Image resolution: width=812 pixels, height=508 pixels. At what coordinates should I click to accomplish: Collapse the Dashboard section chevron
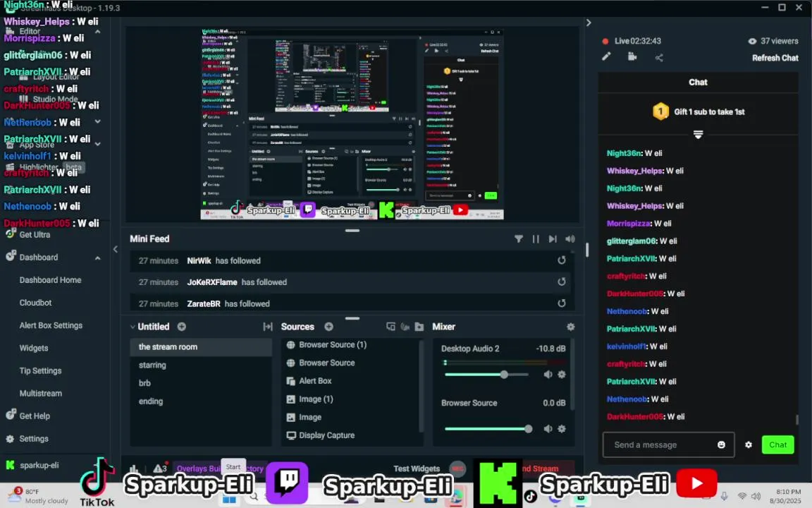97,258
